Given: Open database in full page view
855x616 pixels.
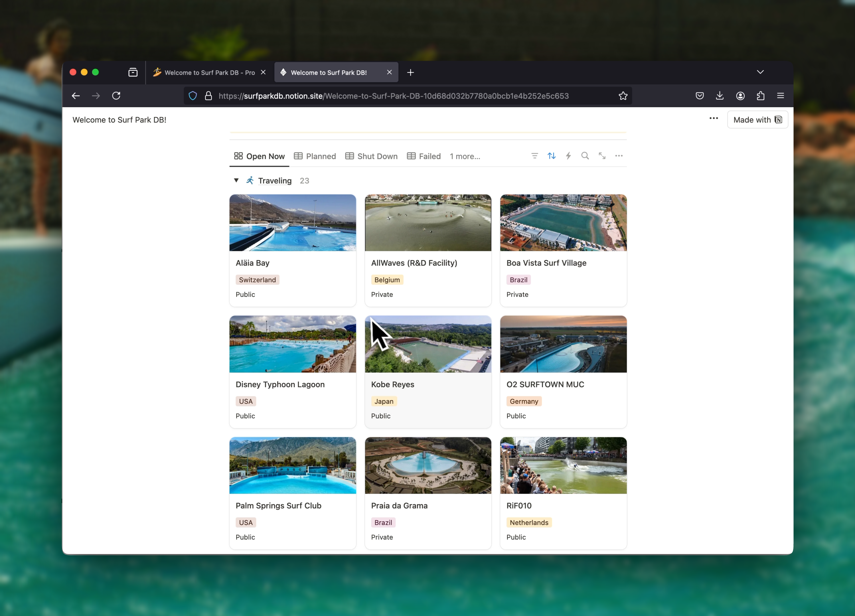Looking at the screenshot, I should (x=602, y=156).
